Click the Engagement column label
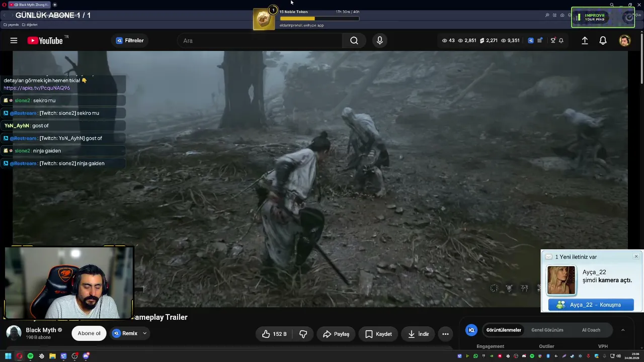 [x=490, y=346]
